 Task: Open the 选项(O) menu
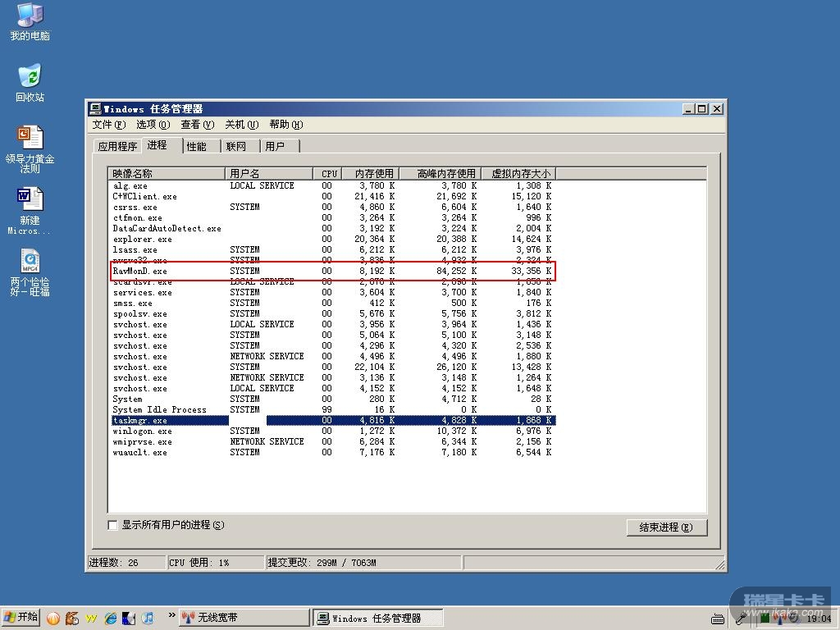tap(153, 125)
